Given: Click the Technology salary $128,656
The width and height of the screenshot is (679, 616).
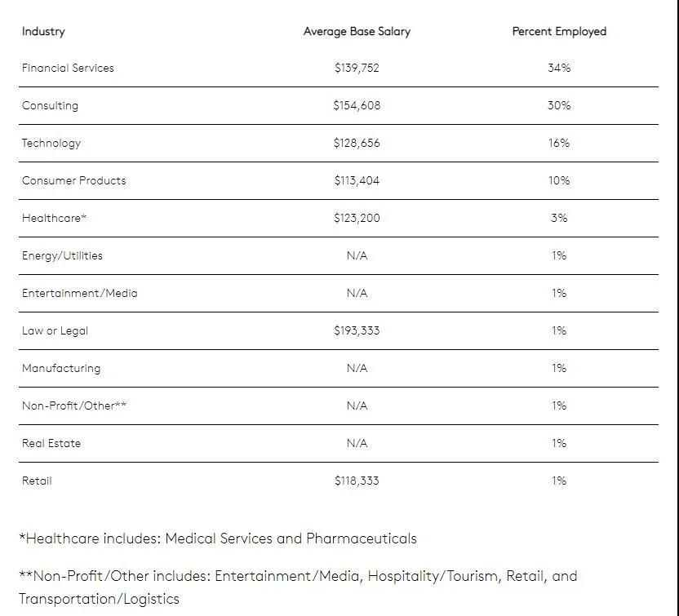Looking at the screenshot, I should pyautogui.click(x=357, y=143).
